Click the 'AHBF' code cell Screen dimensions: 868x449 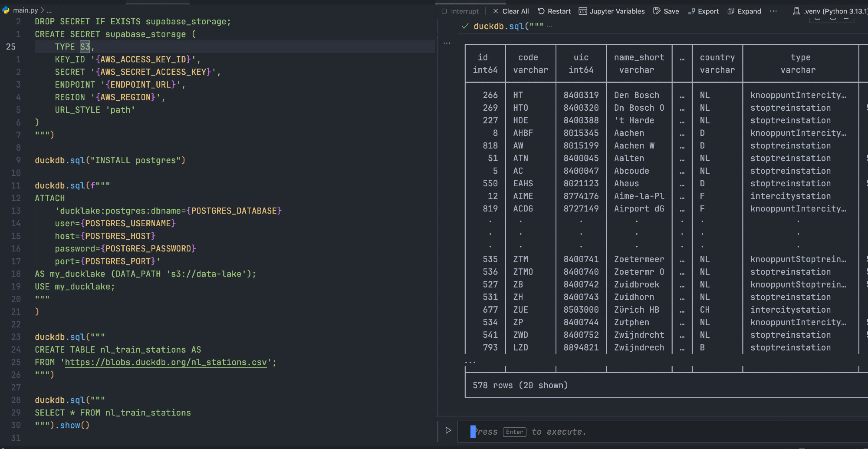tap(523, 133)
